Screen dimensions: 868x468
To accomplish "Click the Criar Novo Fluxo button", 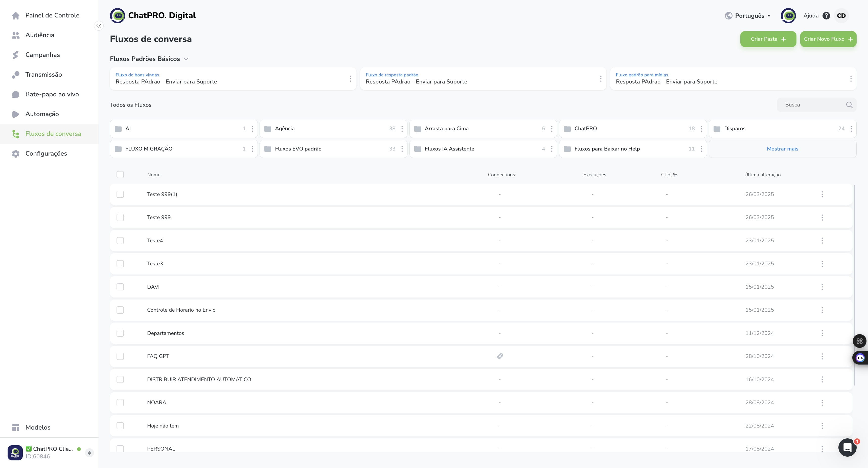I will coord(828,39).
